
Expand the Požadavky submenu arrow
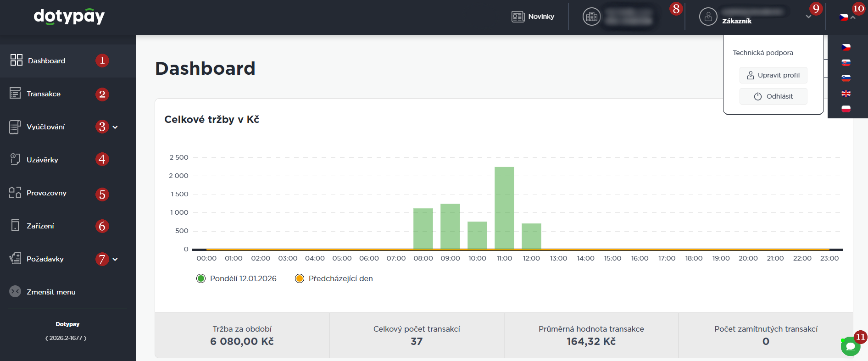click(115, 259)
